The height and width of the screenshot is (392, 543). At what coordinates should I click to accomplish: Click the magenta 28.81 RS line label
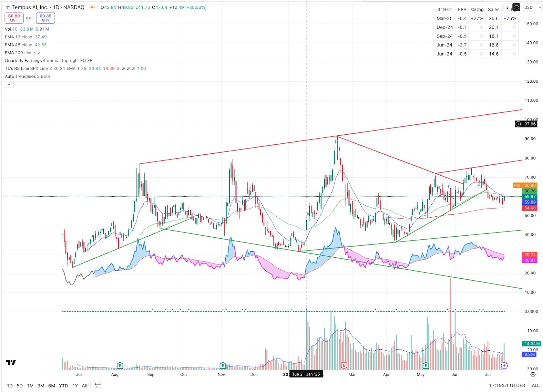coord(530,260)
